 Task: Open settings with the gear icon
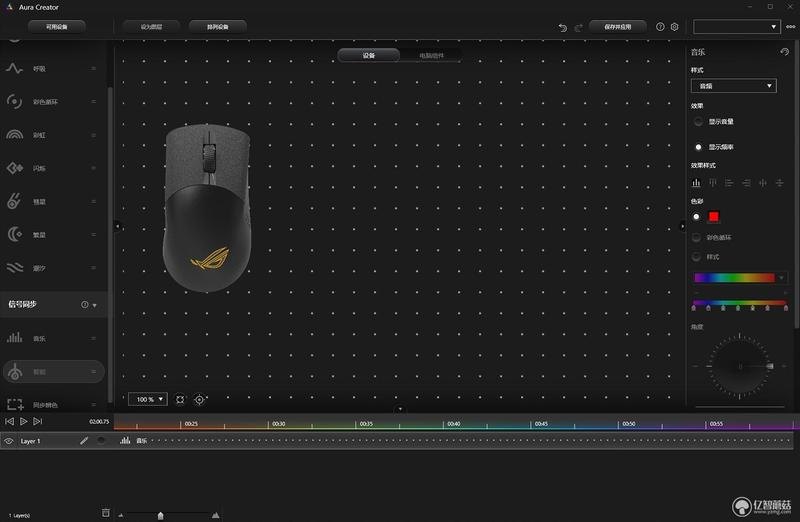click(x=674, y=27)
